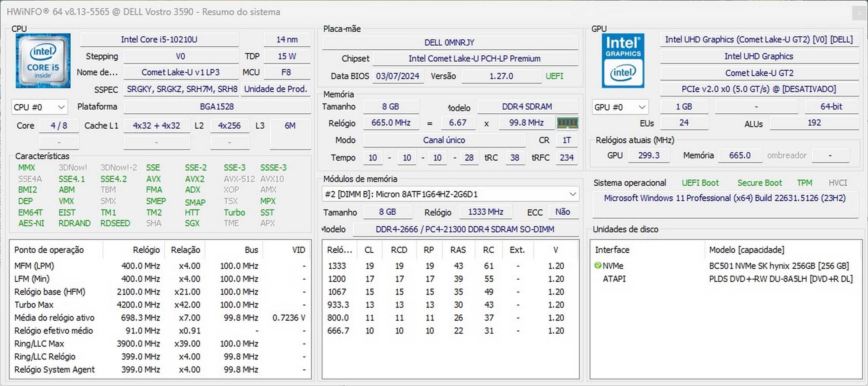Viewport: 868px width, 386px height.
Task: Click the 14 nm process field
Action: tap(287, 39)
